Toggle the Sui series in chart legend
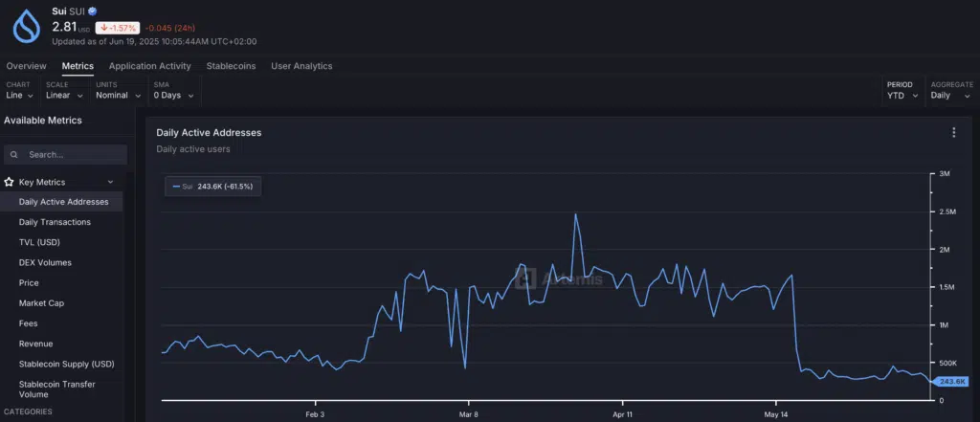 [x=212, y=187]
